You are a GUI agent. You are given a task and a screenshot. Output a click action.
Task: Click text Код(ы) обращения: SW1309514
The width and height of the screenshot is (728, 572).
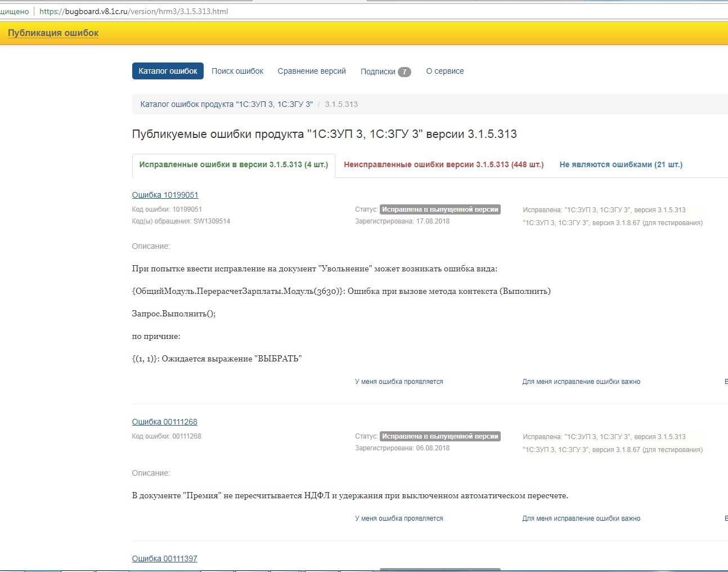pyautogui.click(x=181, y=221)
